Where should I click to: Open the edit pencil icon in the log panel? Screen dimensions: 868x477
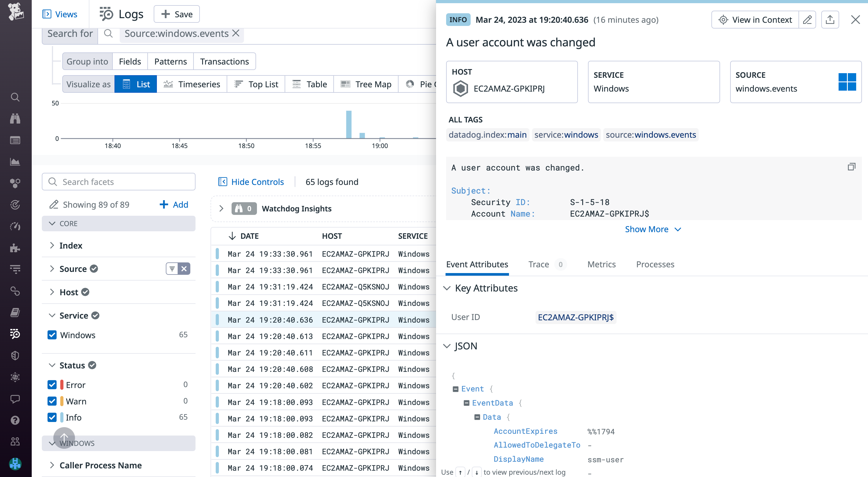[x=807, y=20]
